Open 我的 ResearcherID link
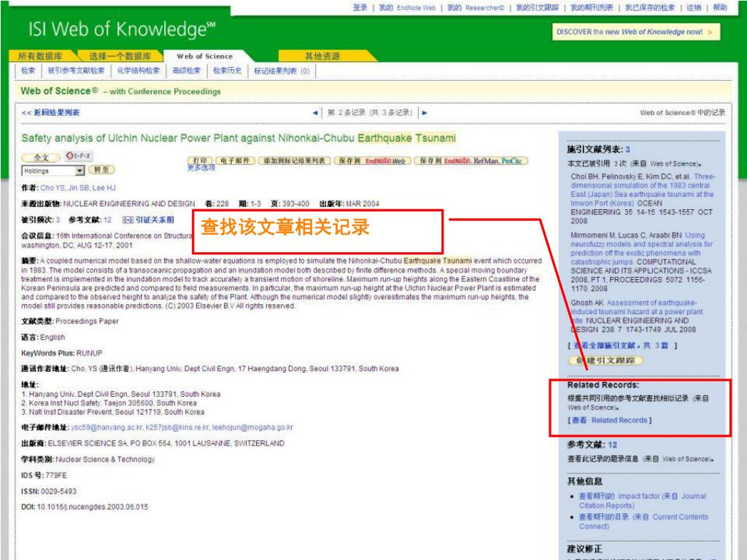Image resolution: width=747 pixels, height=560 pixels. pyautogui.click(x=476, y=7)
